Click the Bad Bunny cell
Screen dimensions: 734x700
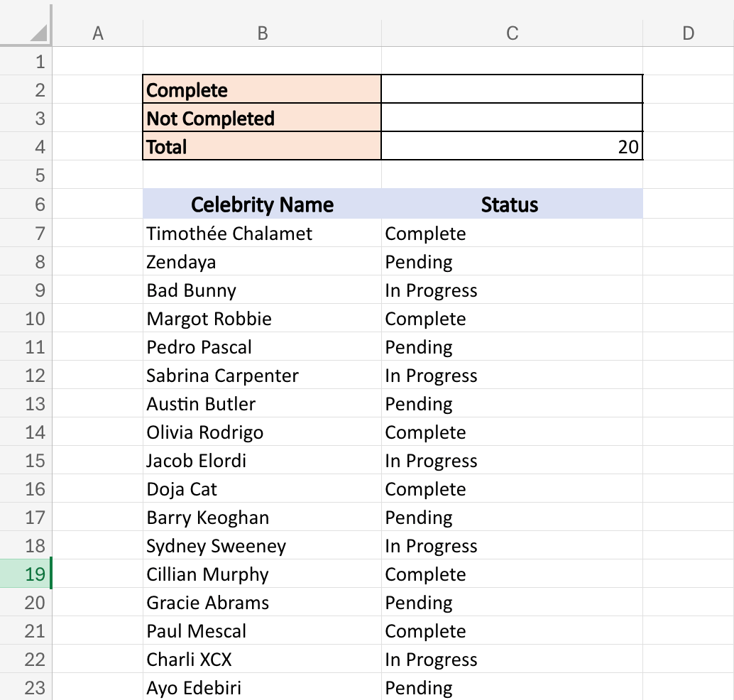(x=262, y=290)
